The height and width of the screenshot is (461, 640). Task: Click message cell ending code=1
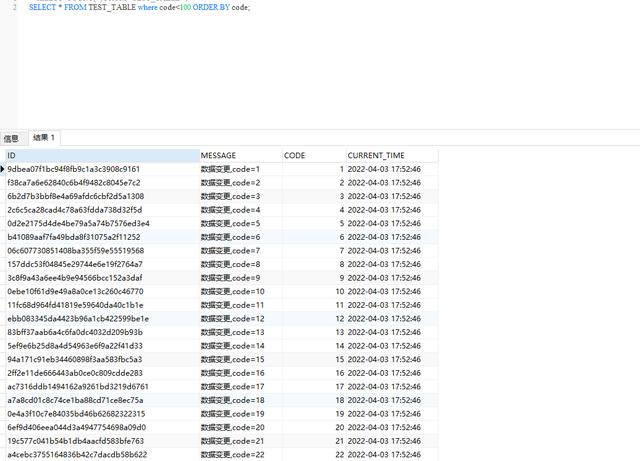click(x=240, y=169)
